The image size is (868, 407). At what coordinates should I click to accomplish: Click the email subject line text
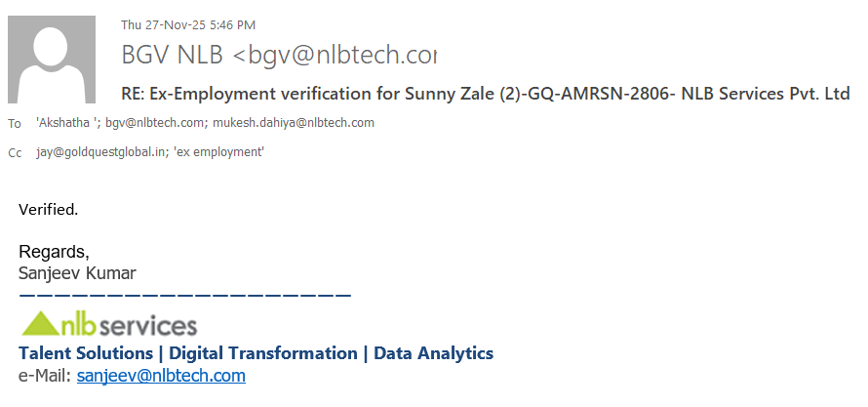pos(486,94)
